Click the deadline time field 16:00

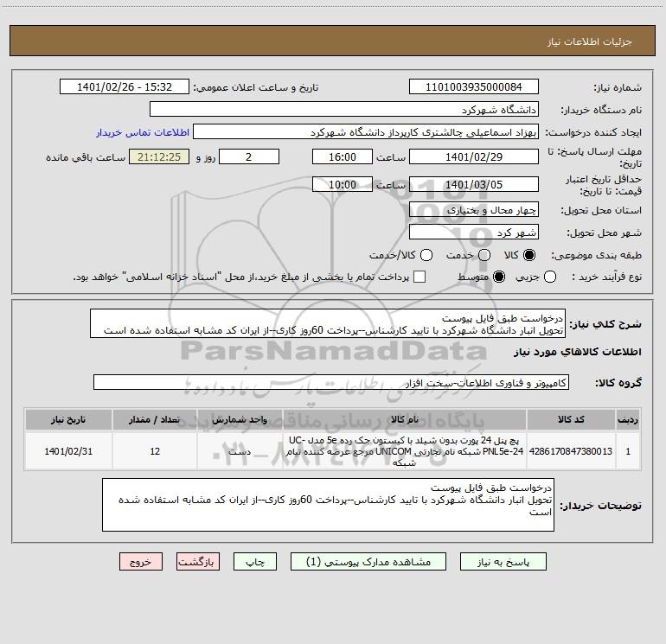click(343, 156)
